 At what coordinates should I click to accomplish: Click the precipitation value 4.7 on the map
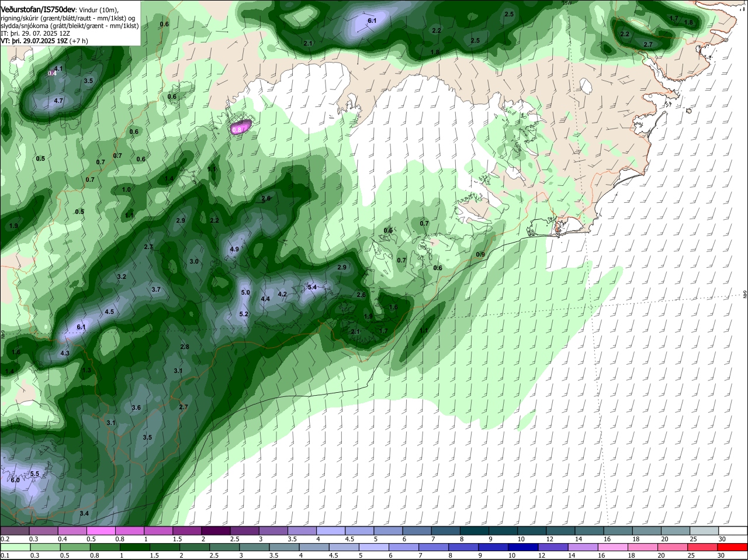tap(58, 101)
